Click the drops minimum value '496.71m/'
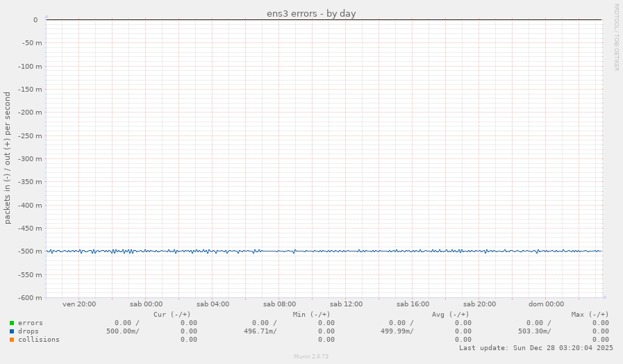Screen dimensions: 623x364 (260, 331)
